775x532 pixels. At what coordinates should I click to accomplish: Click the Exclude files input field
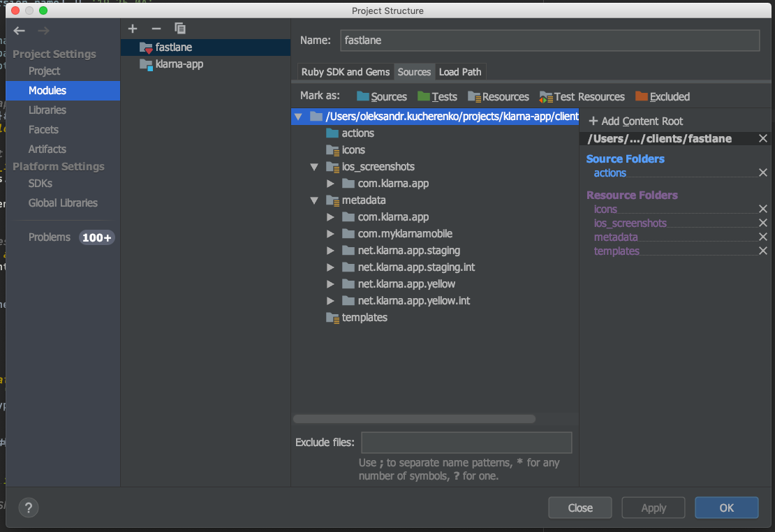466,442
